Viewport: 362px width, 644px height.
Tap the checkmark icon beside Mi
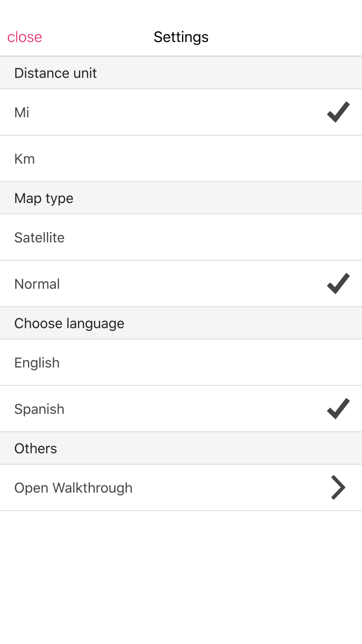[338, 112]
